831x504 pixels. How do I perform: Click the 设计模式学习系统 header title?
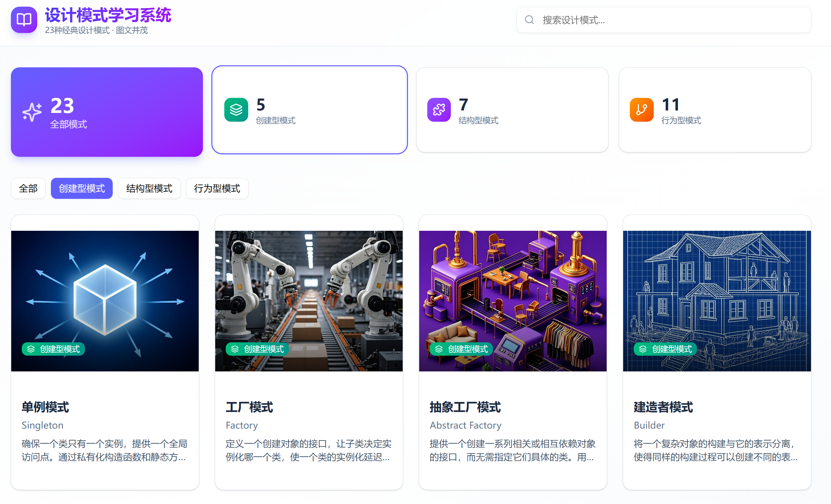(x=108, y=15)
